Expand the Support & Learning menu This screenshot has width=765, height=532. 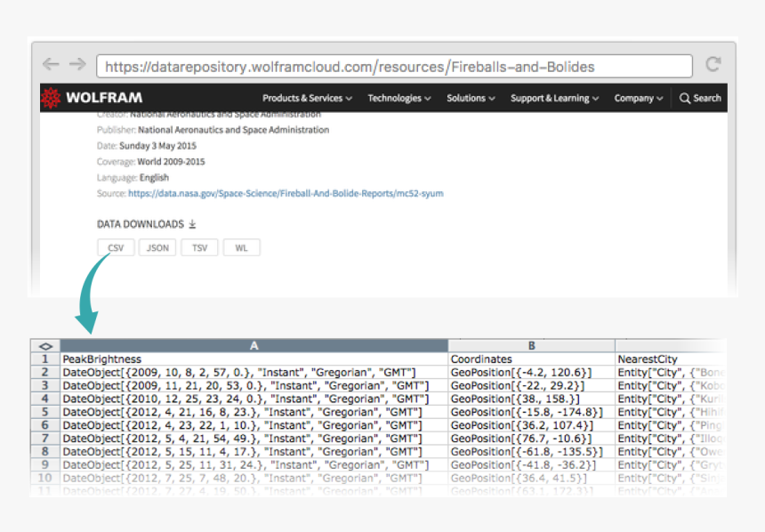554,98
